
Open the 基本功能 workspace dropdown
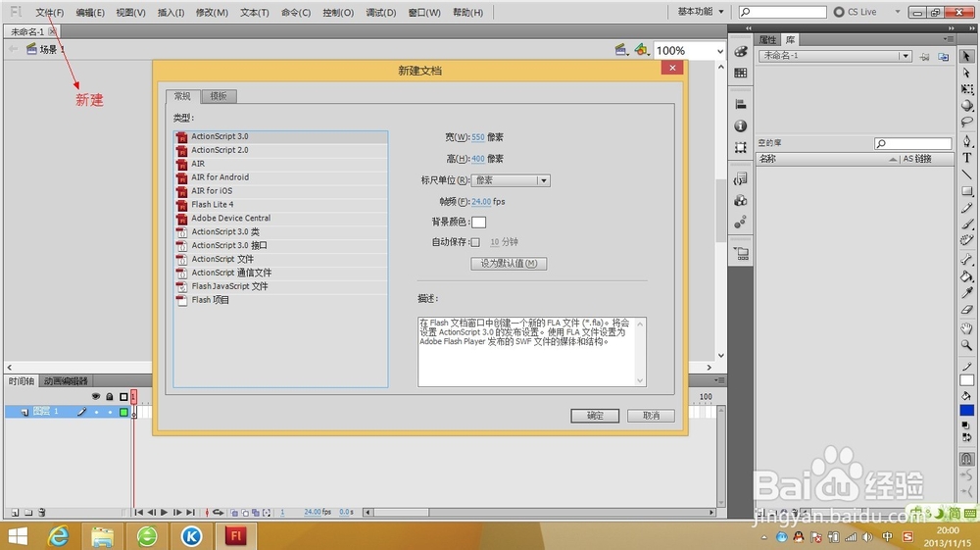pyautogui.click(x=701, y=12)
